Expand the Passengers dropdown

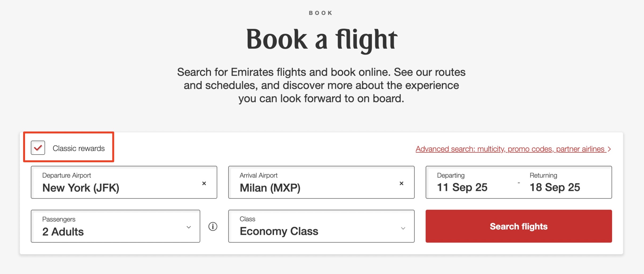coord(189,227)
